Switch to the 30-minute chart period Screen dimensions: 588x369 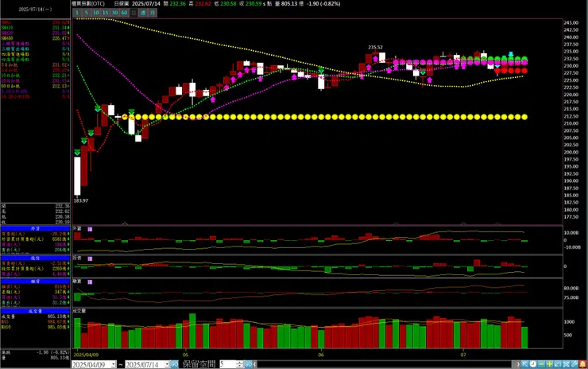[x=114, y=13]
